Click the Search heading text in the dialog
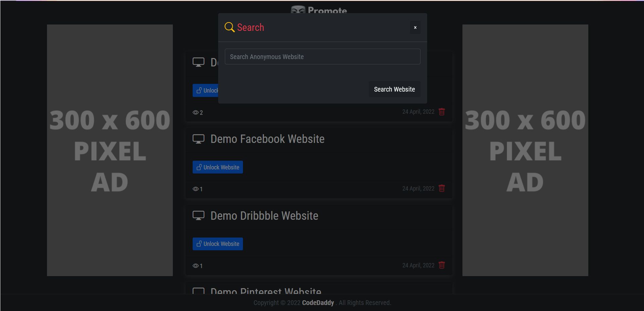Screen dimensions: 644x311 pos(251,28)
